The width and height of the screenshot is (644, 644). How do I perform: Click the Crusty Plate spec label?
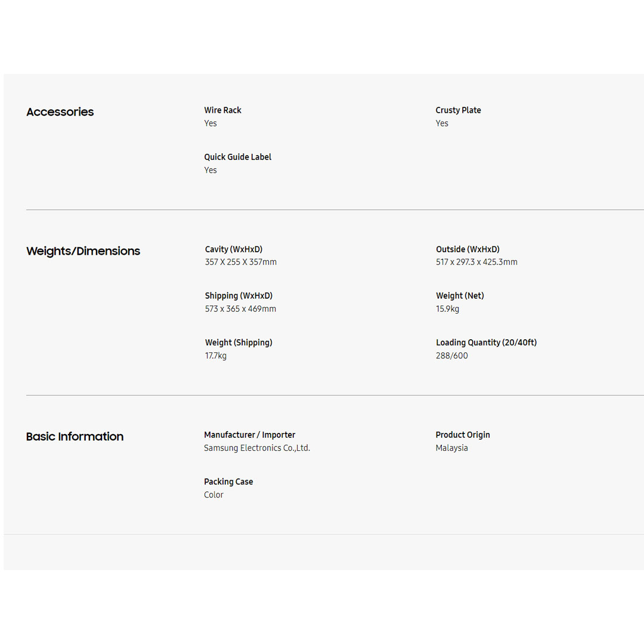tap(458, 110)
